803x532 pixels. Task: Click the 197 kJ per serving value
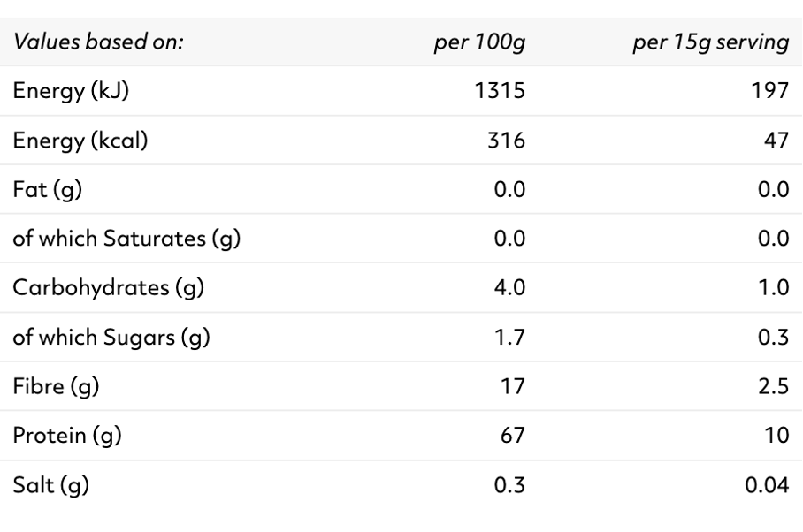click(769, 90)
